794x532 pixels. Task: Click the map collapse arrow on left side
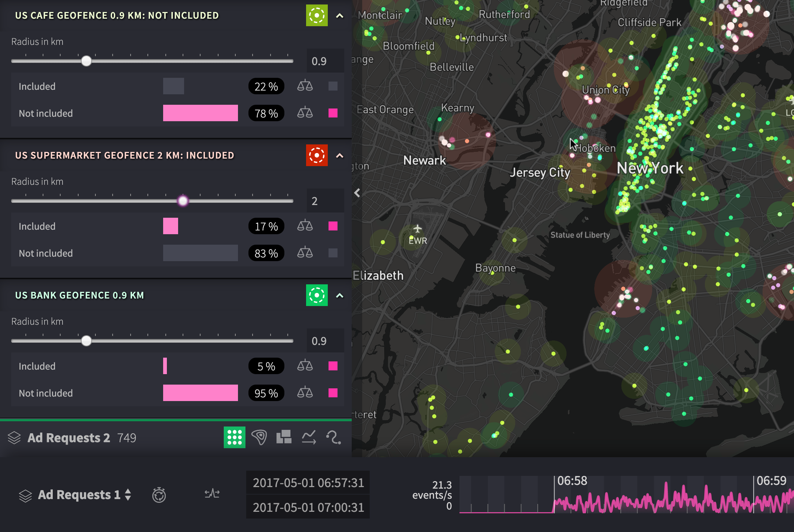(356, 193)
